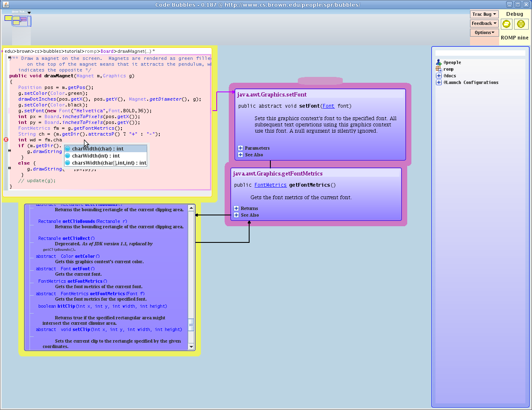Click the 'int wd = fm.cha' code line
The image size is (532, 410).
pyautogui.click(x=40, y=140)
